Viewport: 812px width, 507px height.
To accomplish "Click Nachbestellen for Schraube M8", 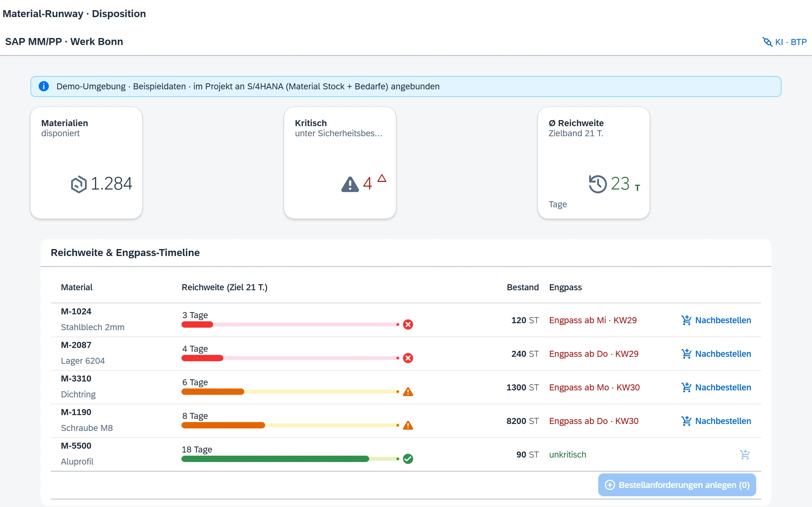I will pyautogui.click(x=716, y=421).
